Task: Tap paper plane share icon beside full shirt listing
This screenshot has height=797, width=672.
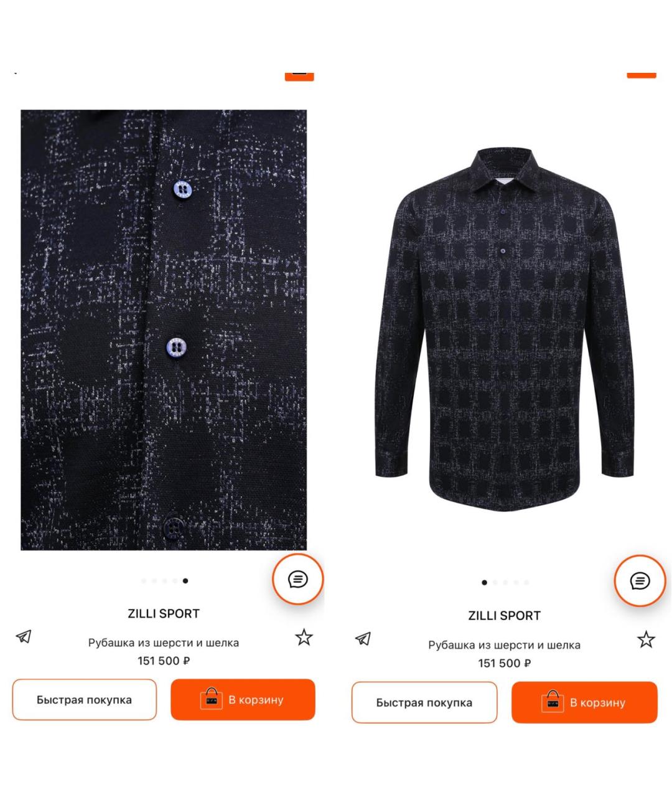Action: (x=363, y=638)
